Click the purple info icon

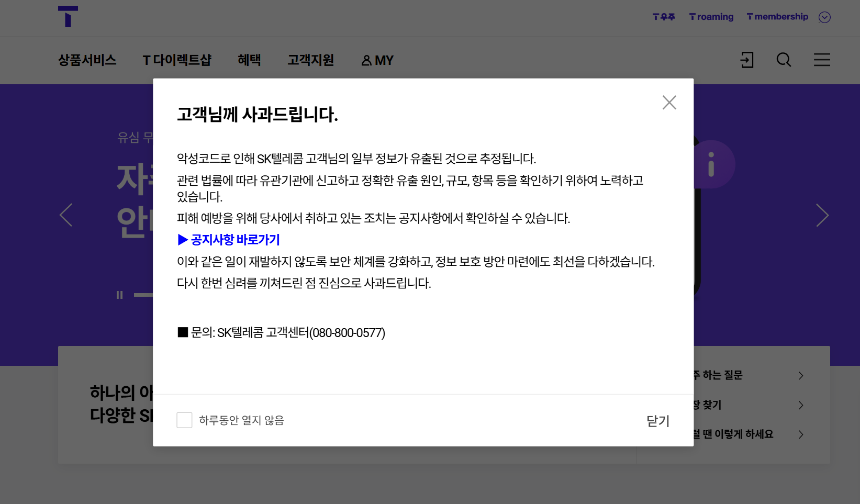tap(711, 164)
